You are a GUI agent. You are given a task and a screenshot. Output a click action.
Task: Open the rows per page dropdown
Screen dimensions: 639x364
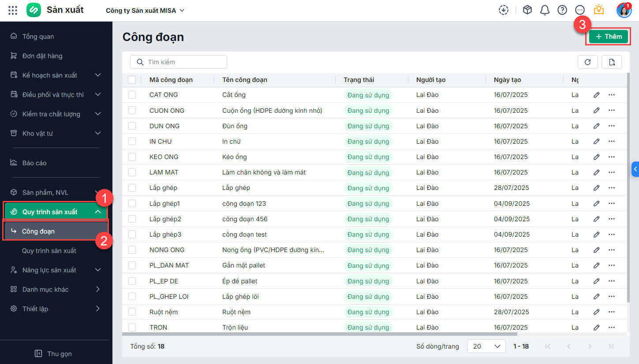486,346
